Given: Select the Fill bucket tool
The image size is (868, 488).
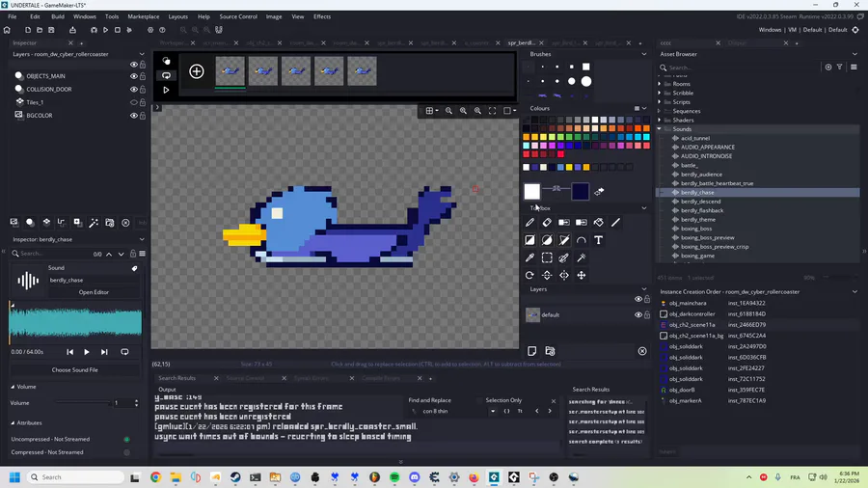Looking at the screenshot, I should click(598, 223).
